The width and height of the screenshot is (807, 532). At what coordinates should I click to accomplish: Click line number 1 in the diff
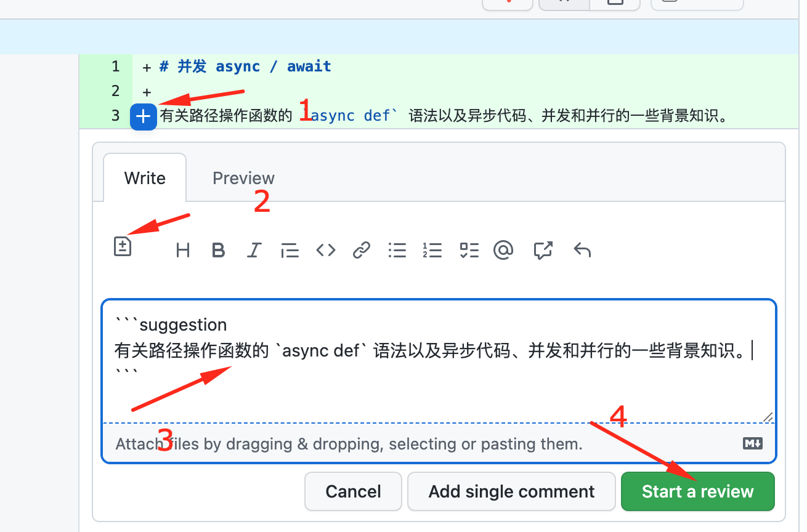click(115, 66)
